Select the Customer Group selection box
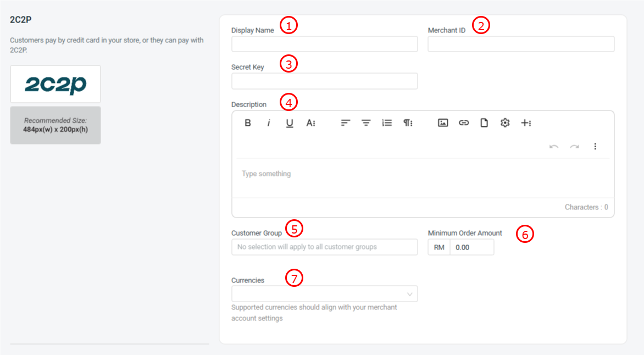 (324, 247)
